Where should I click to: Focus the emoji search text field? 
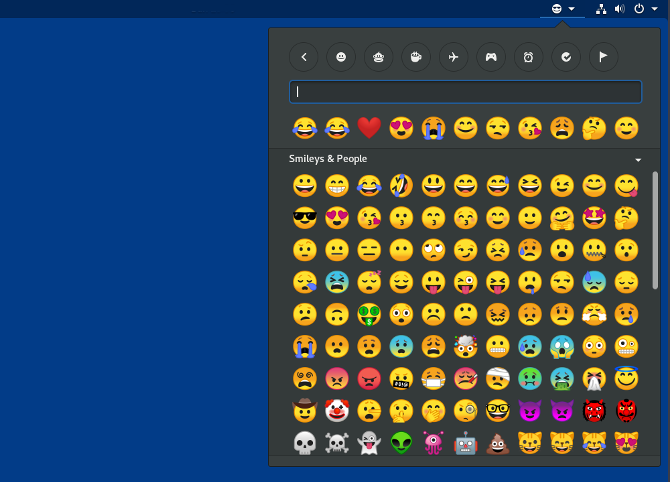(x=465, y=92)
